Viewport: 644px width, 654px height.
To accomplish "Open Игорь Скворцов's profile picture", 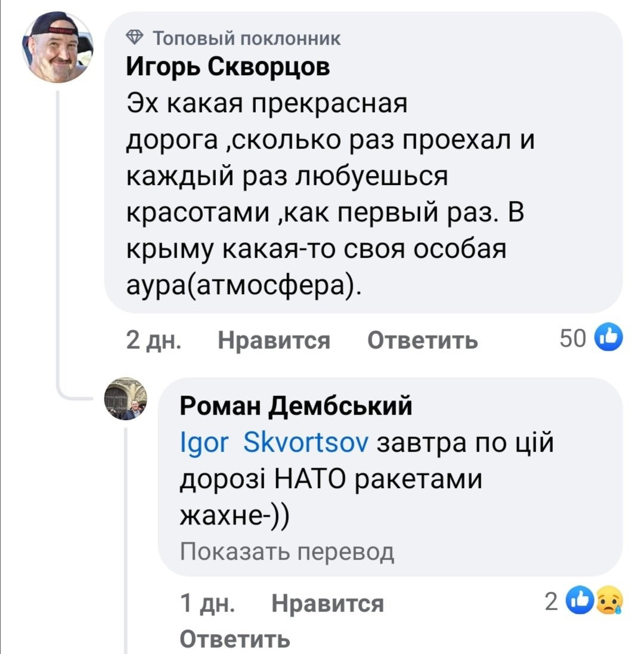I will 58,48.
